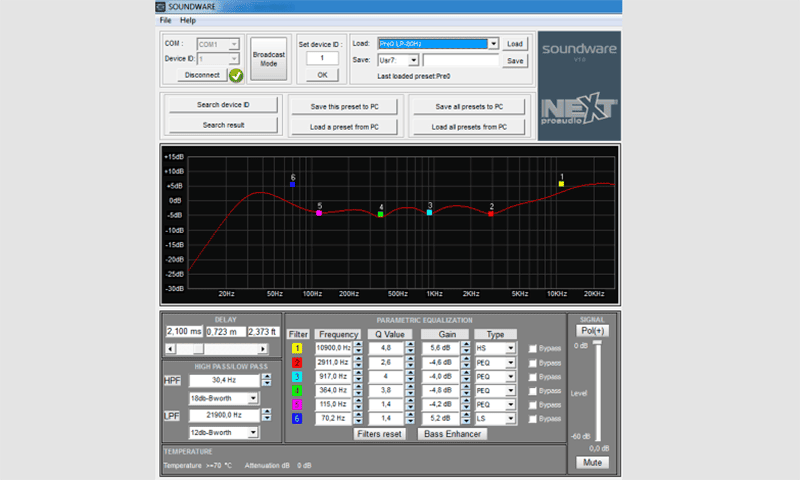Click filter 1 frequency stepper
This screenshot has height=480, width=800.
358,348
